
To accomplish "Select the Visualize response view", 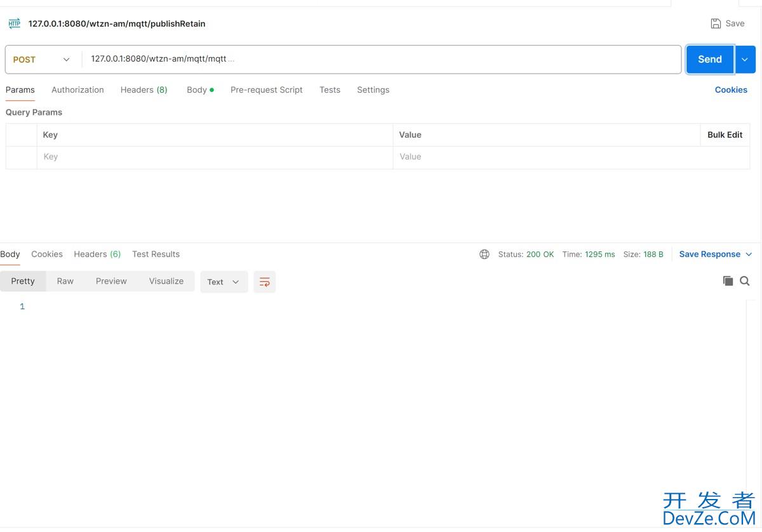I will [166, 281].
